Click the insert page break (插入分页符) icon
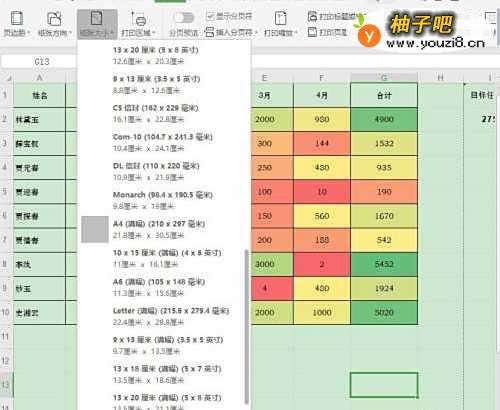The width and height of the screenshot is (500, 410). pos(209,32)
